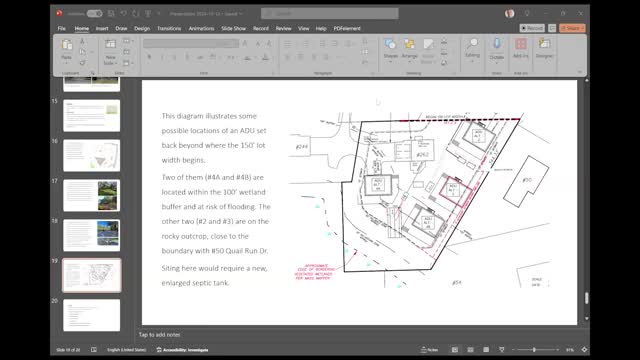
Task: Adjust the zoom slider in status bar
Action: click(534, 350)
